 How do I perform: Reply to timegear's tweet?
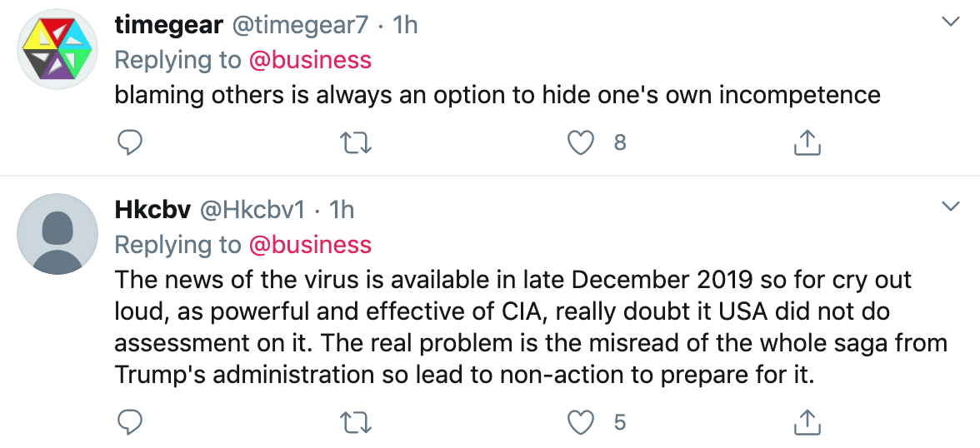coord(129,144)
